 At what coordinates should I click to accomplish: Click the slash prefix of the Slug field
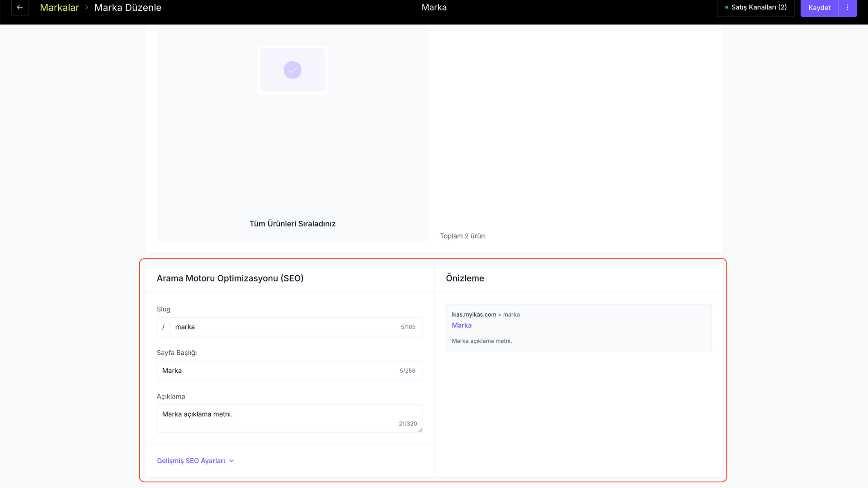point(164,327)
